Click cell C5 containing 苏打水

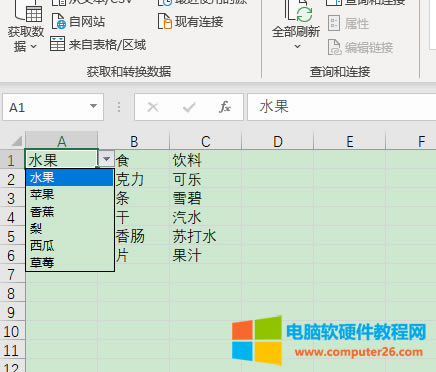point(206,236)
